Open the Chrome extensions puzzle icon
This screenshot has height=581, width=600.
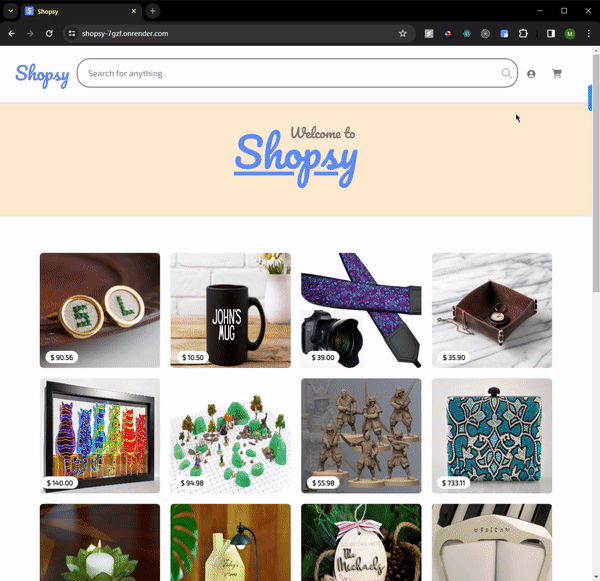point(523,34)
